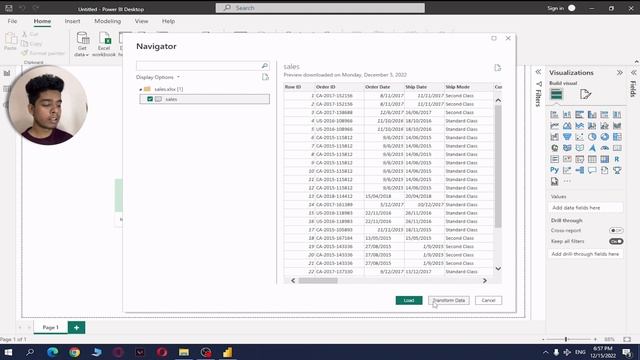Open more visuals ellipsis
The height and width of the screenshot is (360, 640).
pyautogui.click(x=567, y=181)
